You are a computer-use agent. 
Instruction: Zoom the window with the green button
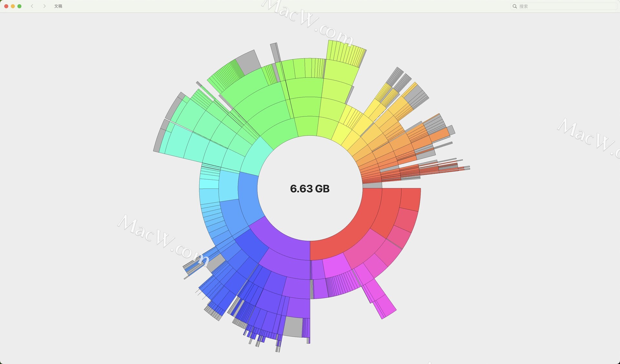(19, 6)
